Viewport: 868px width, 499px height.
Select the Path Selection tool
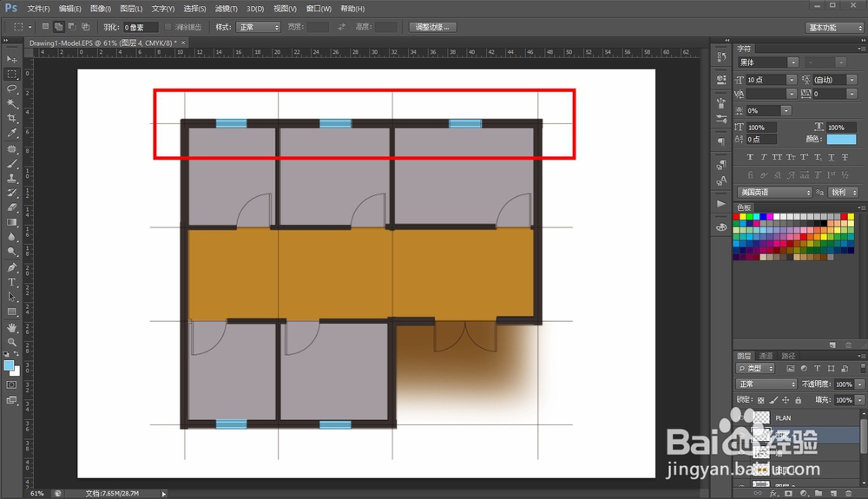[11, 297]
